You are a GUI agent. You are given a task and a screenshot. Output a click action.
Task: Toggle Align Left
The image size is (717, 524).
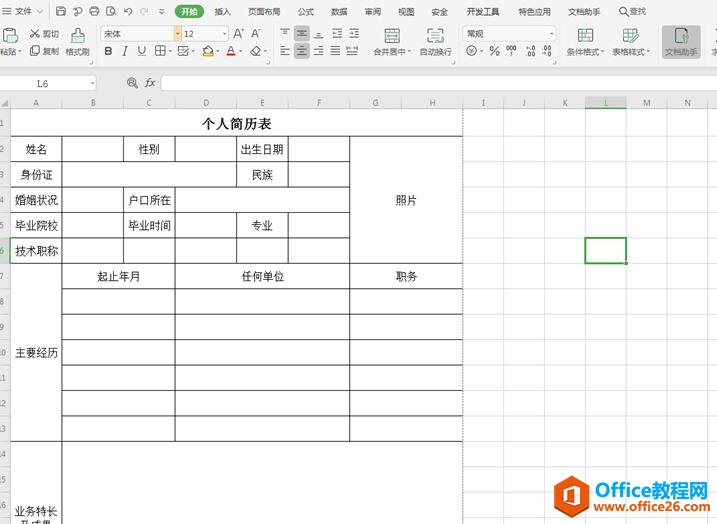click(x=285, y=51)
